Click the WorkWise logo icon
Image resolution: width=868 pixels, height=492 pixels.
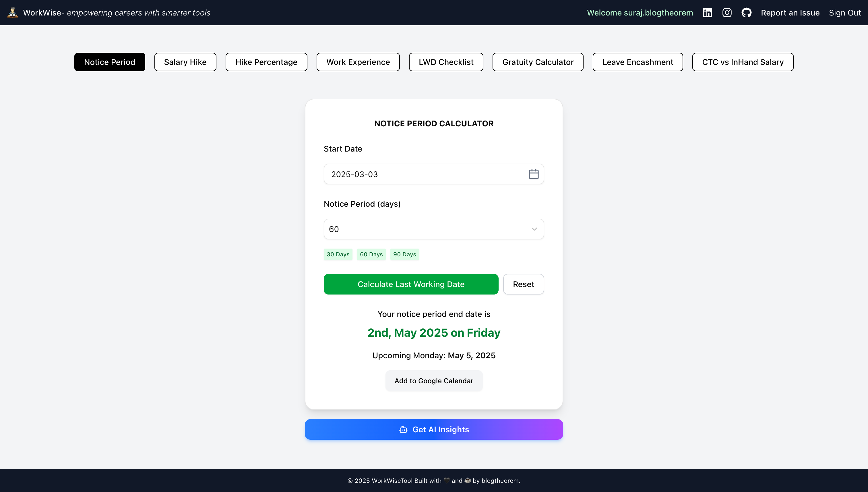[x=13, y=13]
